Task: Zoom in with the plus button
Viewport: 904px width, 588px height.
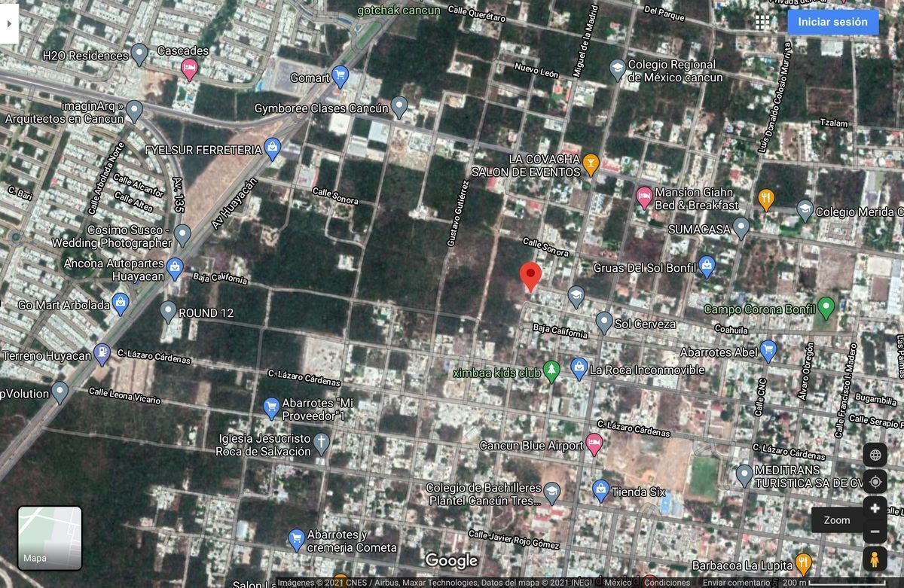Action: [x=875, y=508]
